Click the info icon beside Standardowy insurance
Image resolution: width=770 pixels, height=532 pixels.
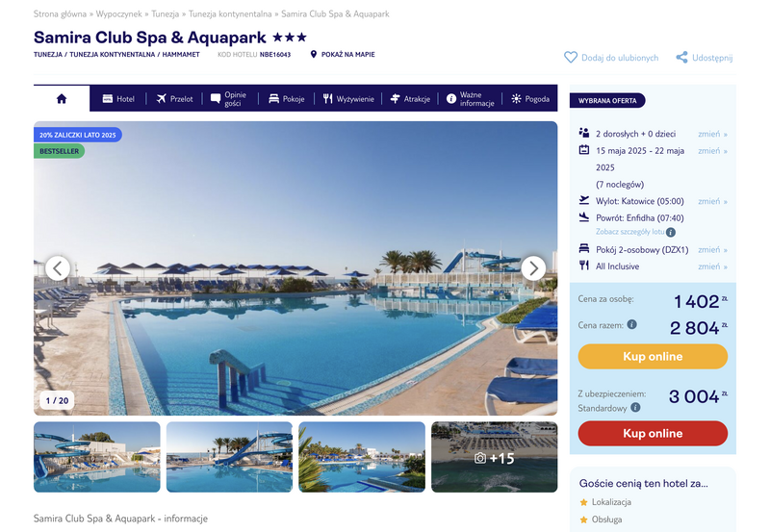pos(635,407)
